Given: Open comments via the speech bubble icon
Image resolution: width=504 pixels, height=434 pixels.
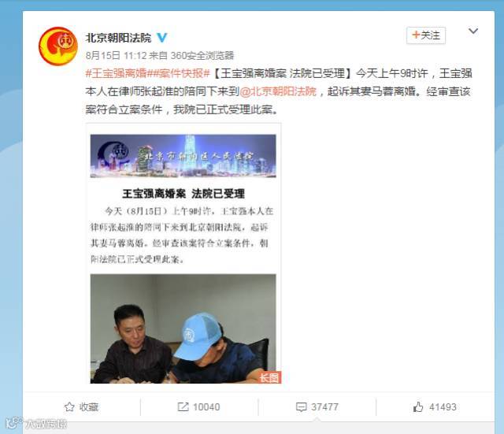Looking at the screenshot, I should click(301, 407).
